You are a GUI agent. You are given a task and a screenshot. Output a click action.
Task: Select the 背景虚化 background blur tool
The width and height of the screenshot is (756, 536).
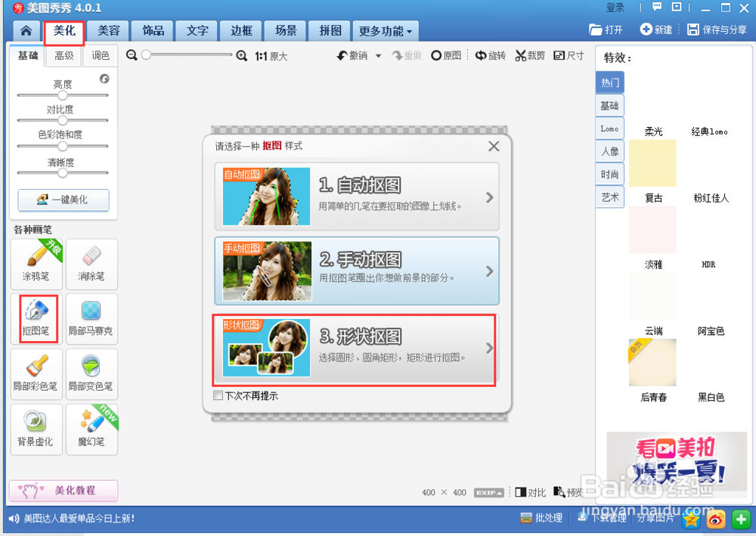point(36,429)
